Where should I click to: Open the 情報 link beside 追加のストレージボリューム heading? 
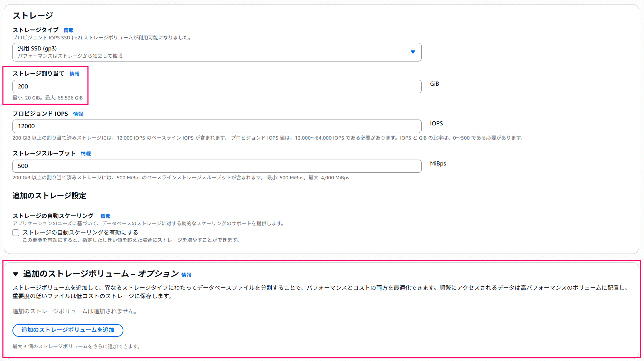click(187, 275)
